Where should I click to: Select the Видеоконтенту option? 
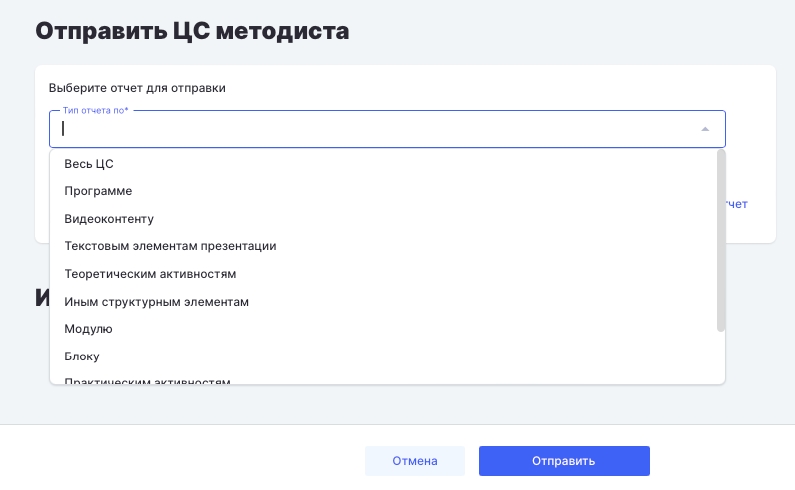pyautogui.click(x=109, y=218)
